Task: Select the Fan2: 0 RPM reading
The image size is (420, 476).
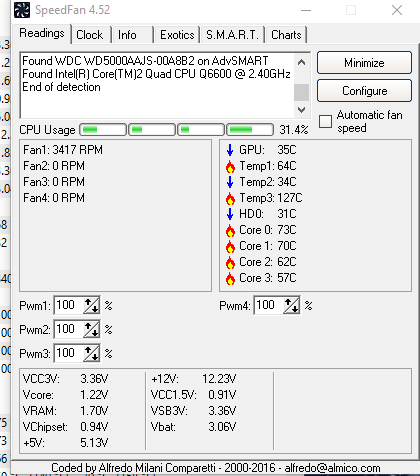Action: coord(54,166)
